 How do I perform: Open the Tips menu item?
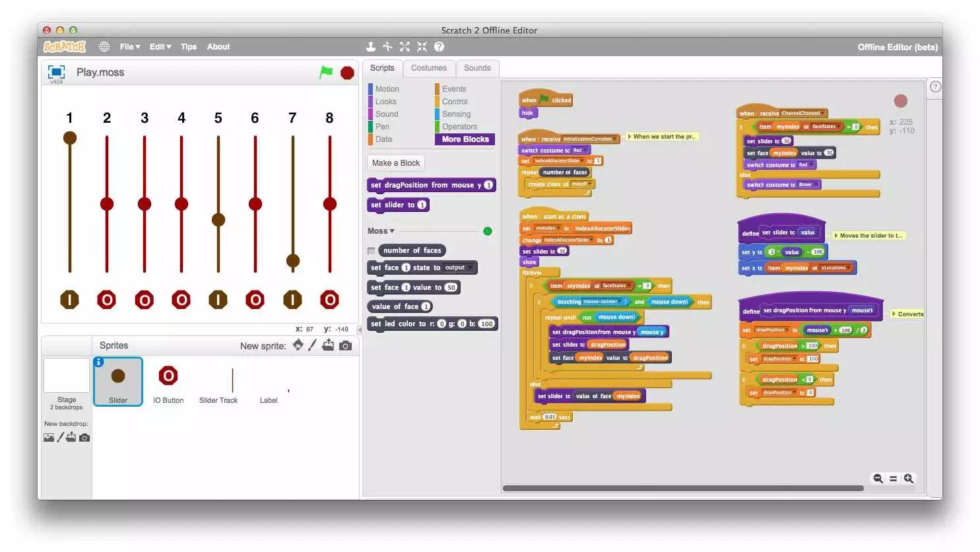click(x=189, y=46)
